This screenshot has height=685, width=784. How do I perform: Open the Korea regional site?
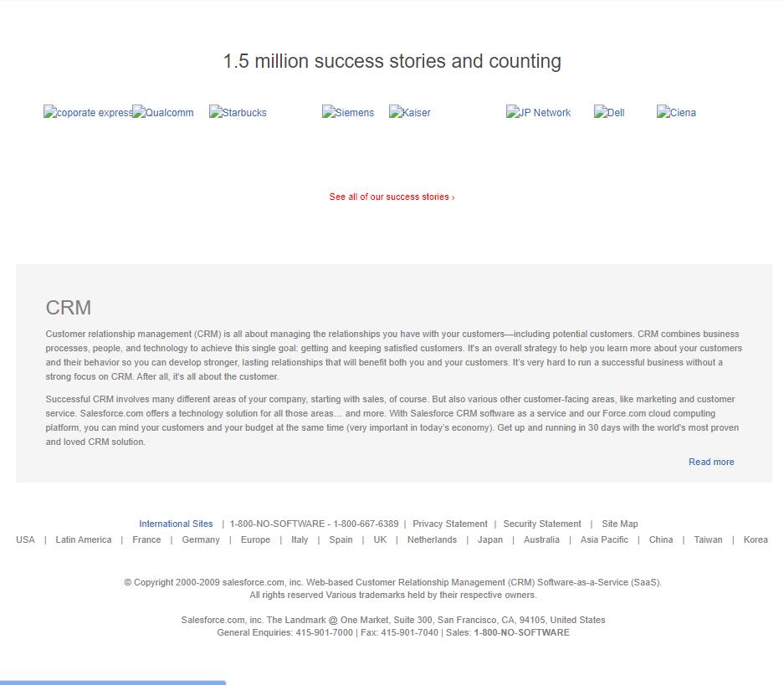(755, 540)
